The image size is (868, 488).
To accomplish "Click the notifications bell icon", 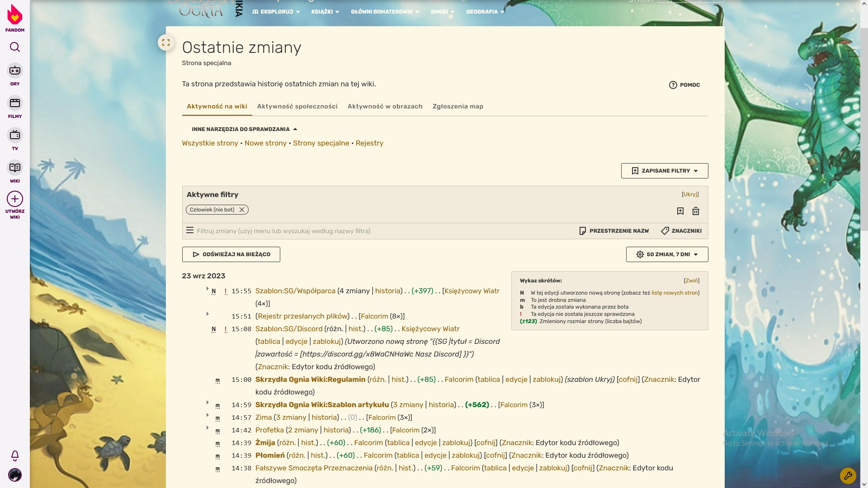I will 15,455.
